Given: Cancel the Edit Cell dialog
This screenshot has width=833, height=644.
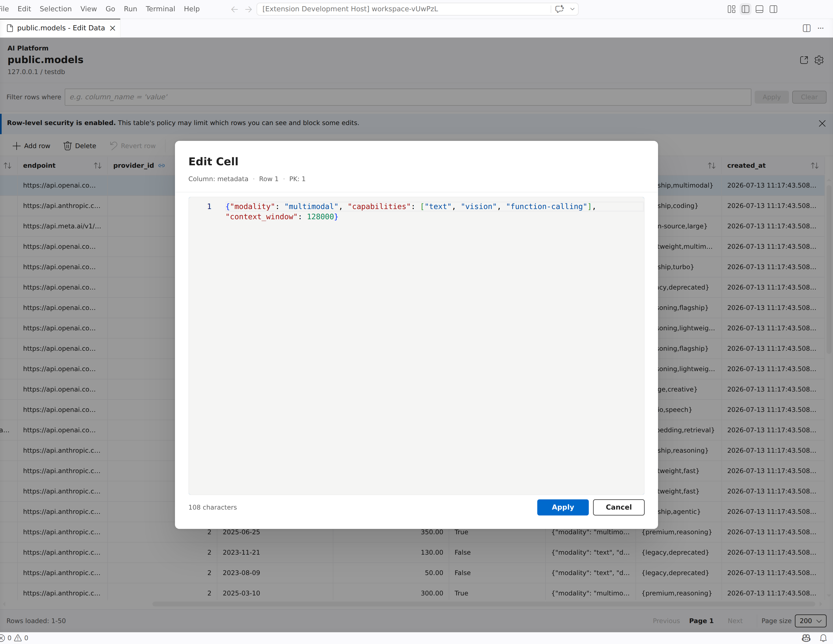Looking at the screenshot, I should (618, 507).
